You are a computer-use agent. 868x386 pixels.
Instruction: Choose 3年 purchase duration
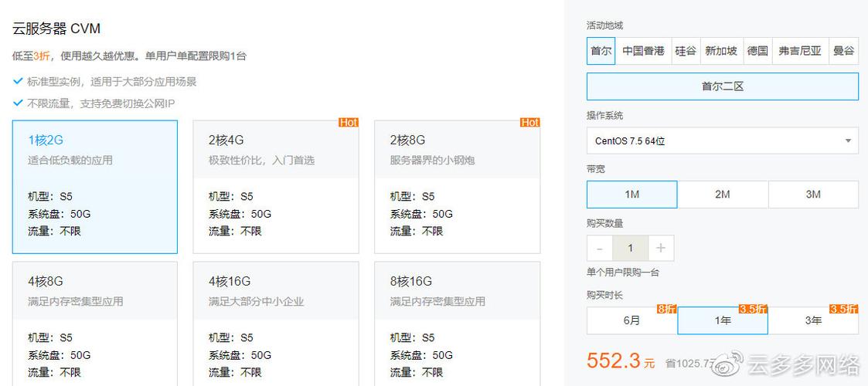tap(813, 320)
